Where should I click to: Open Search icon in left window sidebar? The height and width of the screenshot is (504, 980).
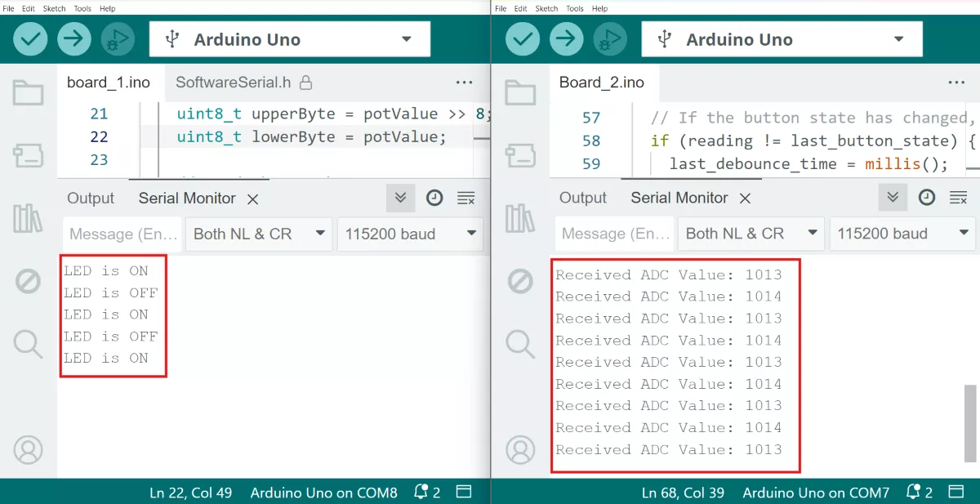(28, 344)
